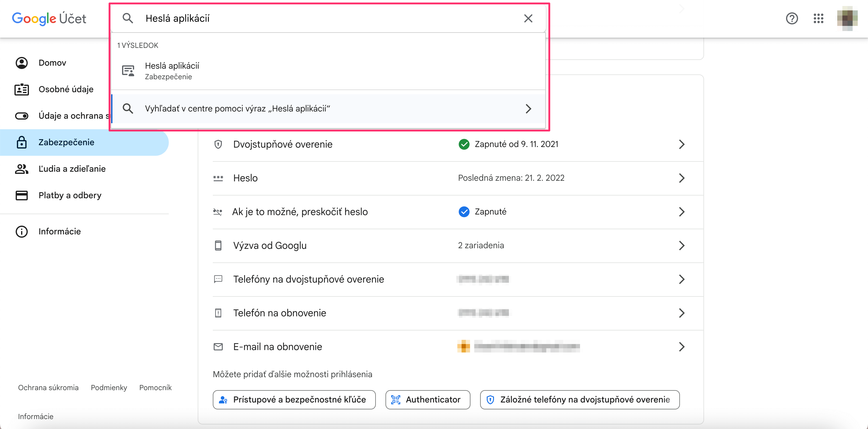Click the message icon for Telefóny na dvojstupňové overenie
This screenshot has height=429, width=868.
coord(218,279)
